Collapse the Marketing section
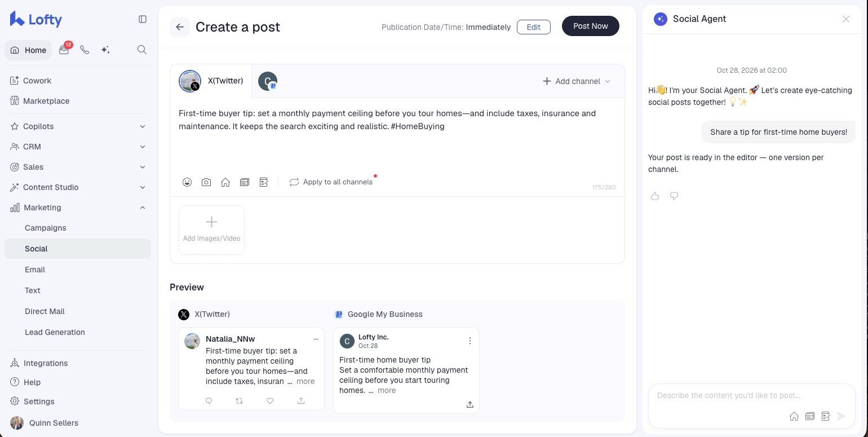This screenshot has height=437, width=868. point(78,208)
